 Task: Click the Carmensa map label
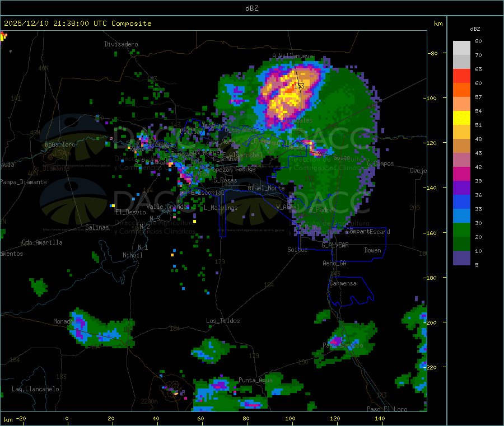(343, 283)
